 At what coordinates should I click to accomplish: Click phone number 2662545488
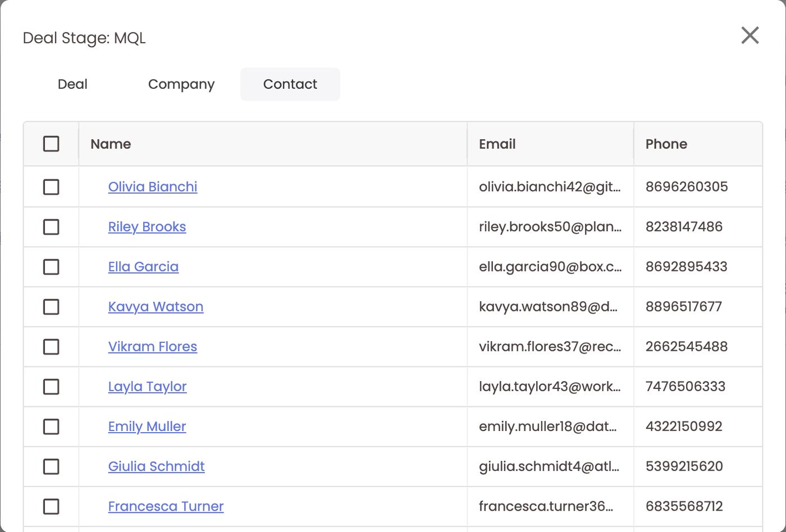coord(687,347)
